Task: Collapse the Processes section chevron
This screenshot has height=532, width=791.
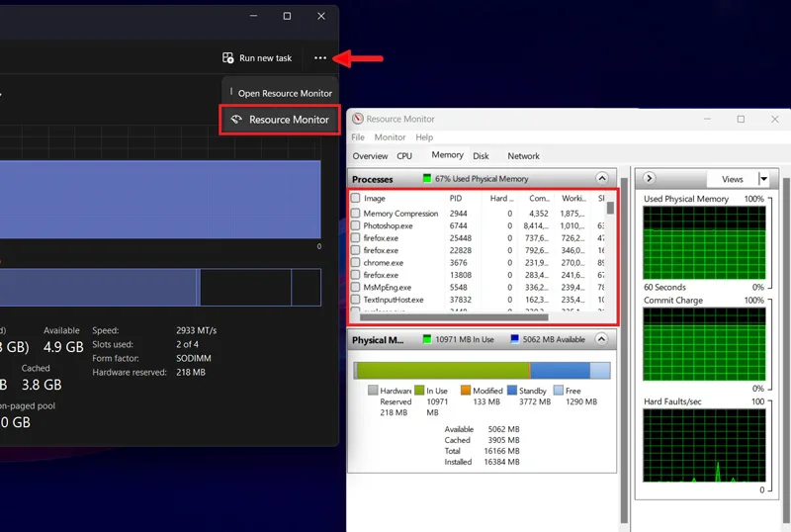Action: (x=601, y=178)
